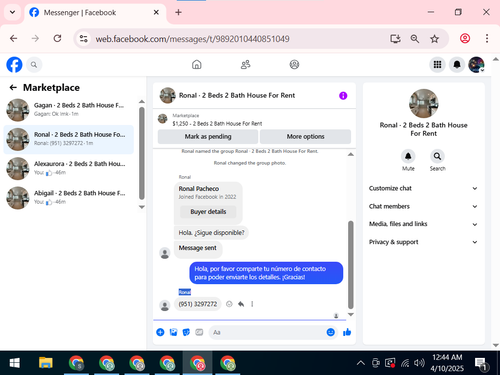The height and width of the screenshot is (375, 500).
Task: View site information icon in address bar
Action: [x=83, y=39]
